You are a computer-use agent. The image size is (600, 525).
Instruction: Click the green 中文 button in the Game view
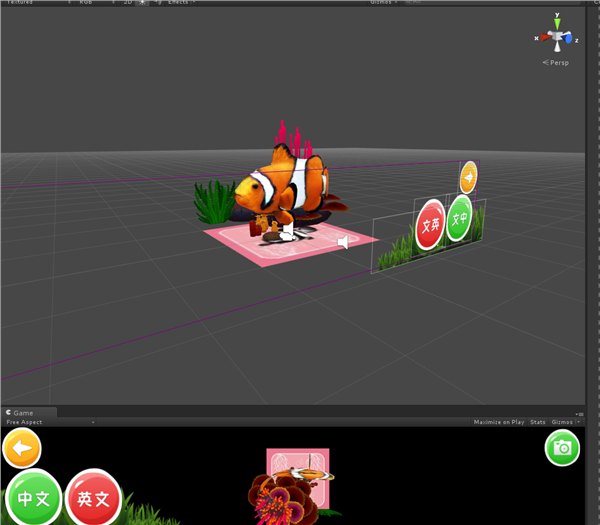pos(34,497)
